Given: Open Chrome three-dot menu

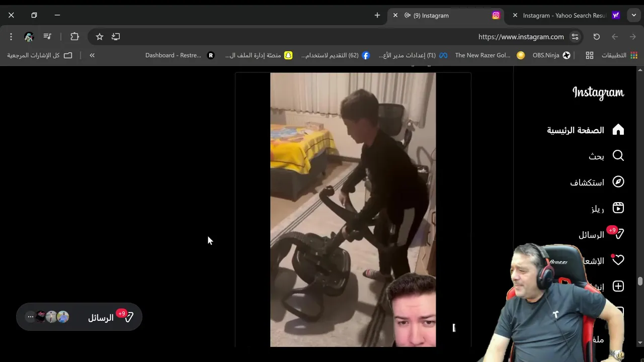Looking at the screenshot, I should click(x=11, y=37).
